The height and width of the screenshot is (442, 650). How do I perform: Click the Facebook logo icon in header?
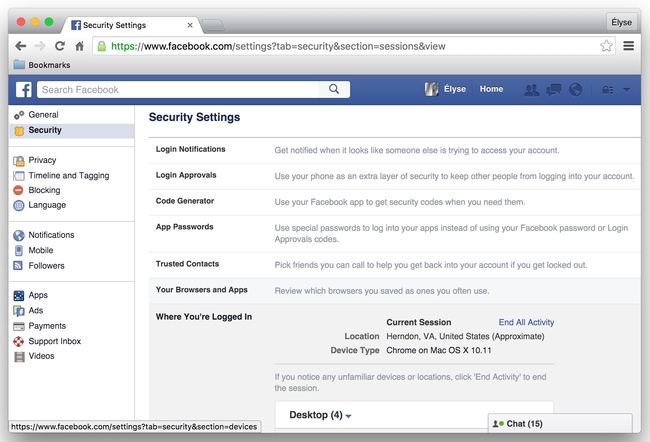pyautogui.click(x=23, y=89)
